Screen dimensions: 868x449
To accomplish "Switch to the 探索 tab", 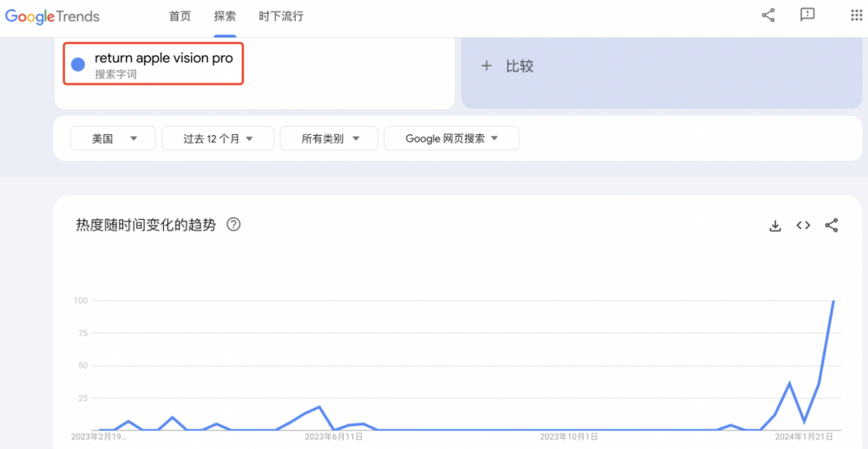I will click(225, 16).
